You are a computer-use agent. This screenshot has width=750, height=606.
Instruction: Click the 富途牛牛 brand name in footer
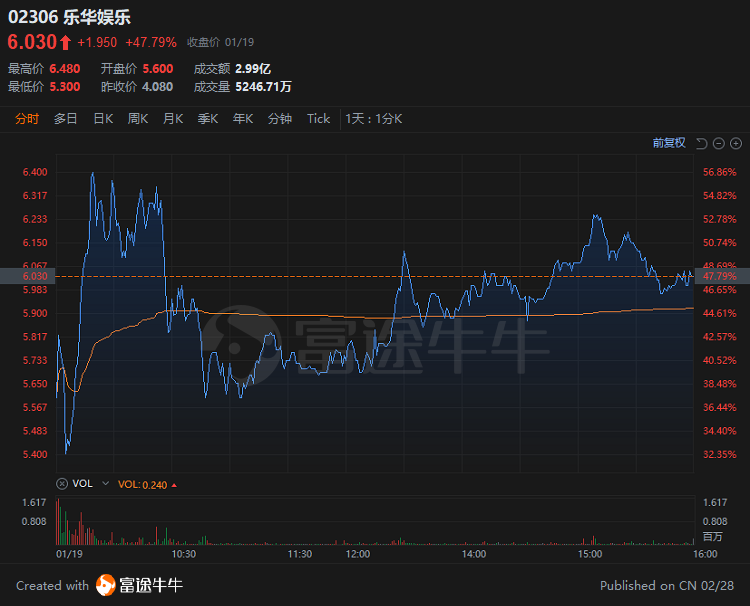pos(151,585)
